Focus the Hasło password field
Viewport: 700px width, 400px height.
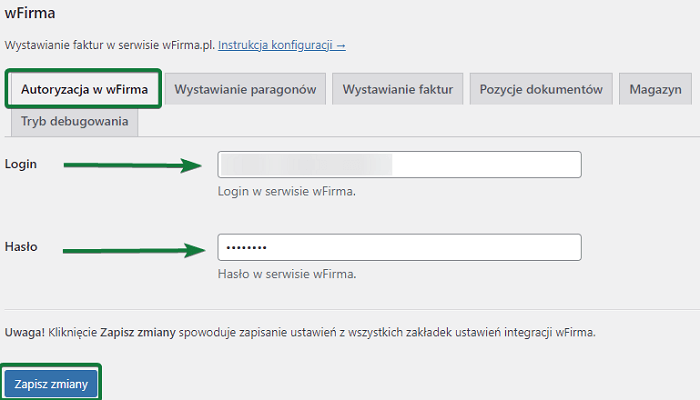click(x=400, y=247)
